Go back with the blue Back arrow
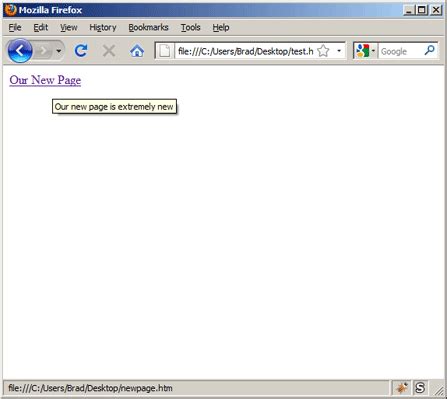Image resolution: width=447 pixels, height=399 pixels. (x=20, y=51)
